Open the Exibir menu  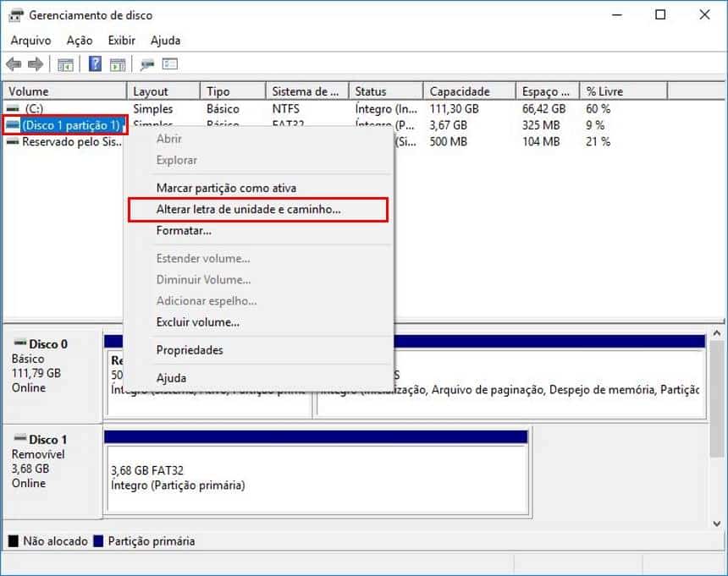pos(121,41)
